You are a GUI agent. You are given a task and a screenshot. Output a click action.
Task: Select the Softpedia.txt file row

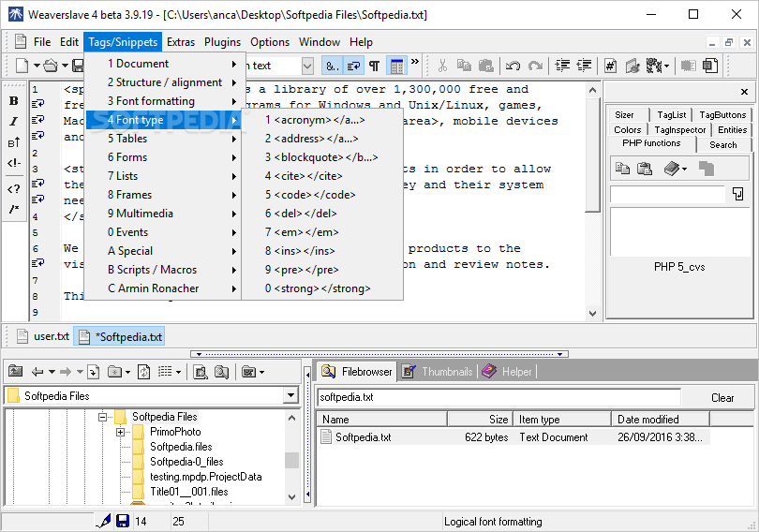(513, 437)
